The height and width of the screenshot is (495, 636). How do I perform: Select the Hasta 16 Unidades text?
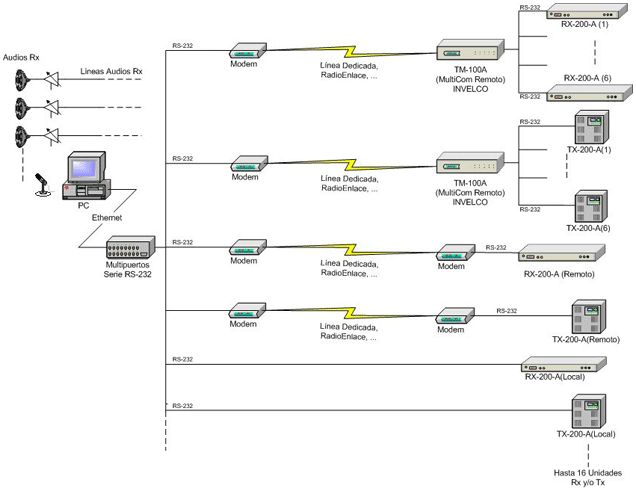point(588,473)
